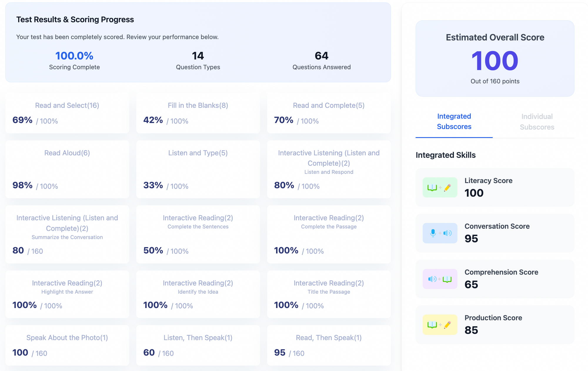Open the Listen and Respond results card

[329, 169]
